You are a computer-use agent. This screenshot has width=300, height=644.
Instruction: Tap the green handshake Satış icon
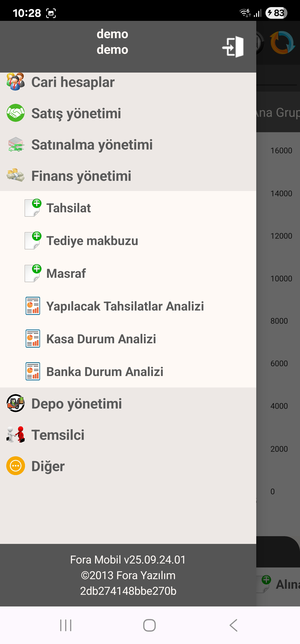15,113
